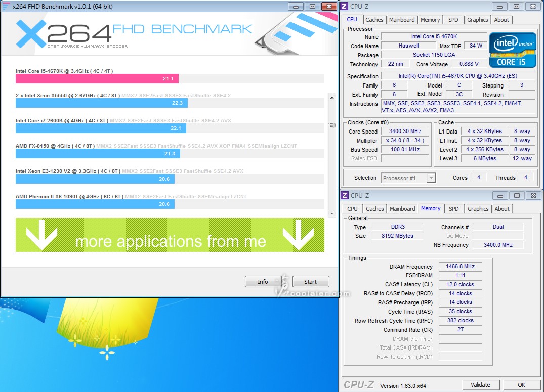Open About tab in lower CPU-Z window
The height and width of the screenshot is (392, 544).
502,209
